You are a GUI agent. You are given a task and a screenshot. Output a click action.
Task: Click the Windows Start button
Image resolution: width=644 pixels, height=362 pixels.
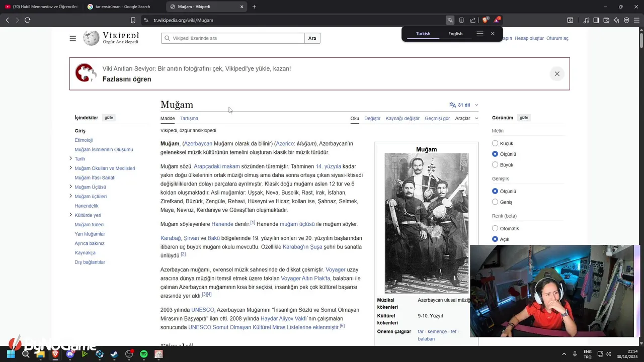pyautogui.click(x=11, y=354)
